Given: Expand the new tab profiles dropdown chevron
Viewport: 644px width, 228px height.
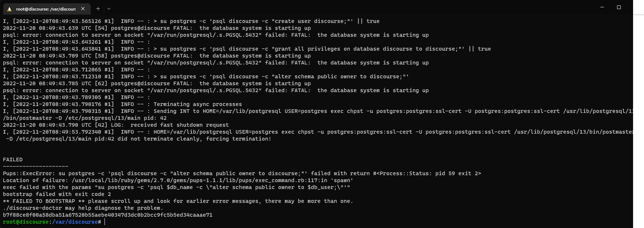Looking at the screenshot, I should [x=109, y=9].
